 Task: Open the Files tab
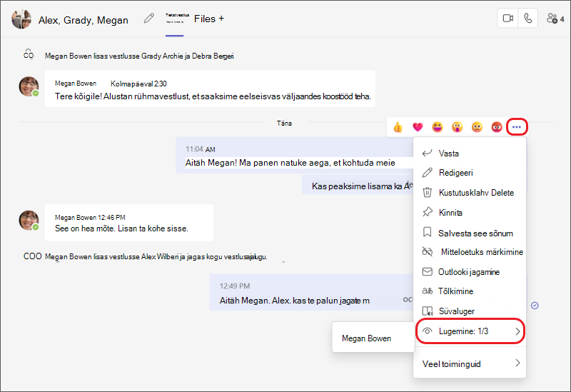tap(205, 19)
